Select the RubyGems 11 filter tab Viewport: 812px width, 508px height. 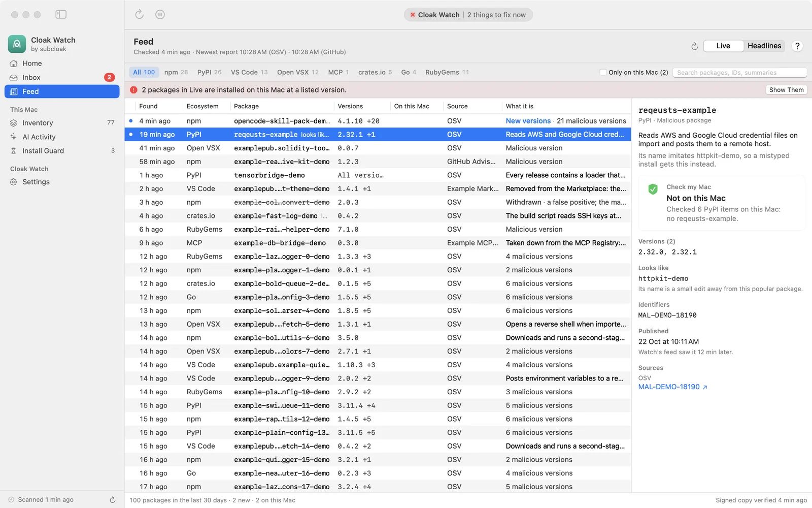click(x=447, y=73)
